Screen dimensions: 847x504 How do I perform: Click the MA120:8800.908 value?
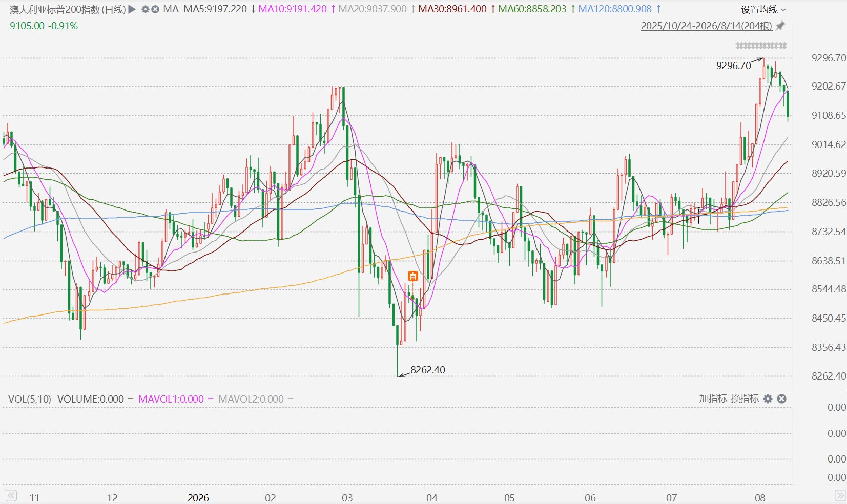(615, 9)
